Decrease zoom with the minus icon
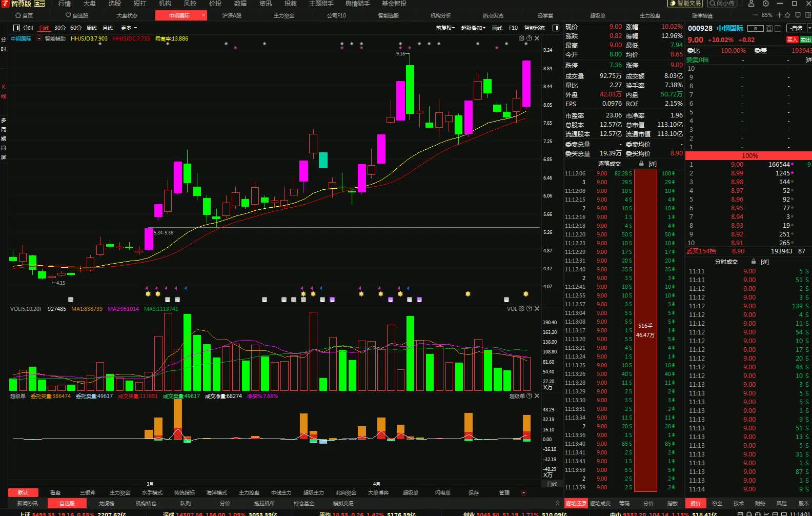 (x=756, y=15)
